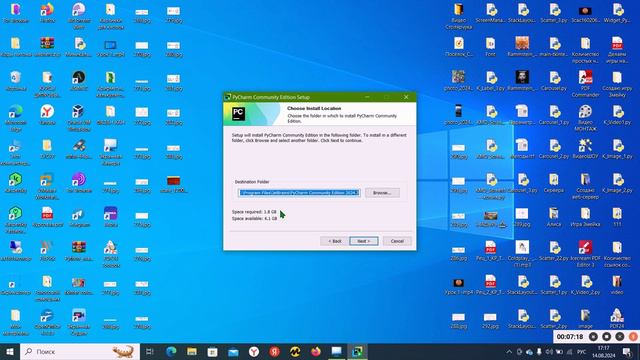
Task: Select the ВидеоШОУ desktop shortcut
Action: [x=585, y=149]
